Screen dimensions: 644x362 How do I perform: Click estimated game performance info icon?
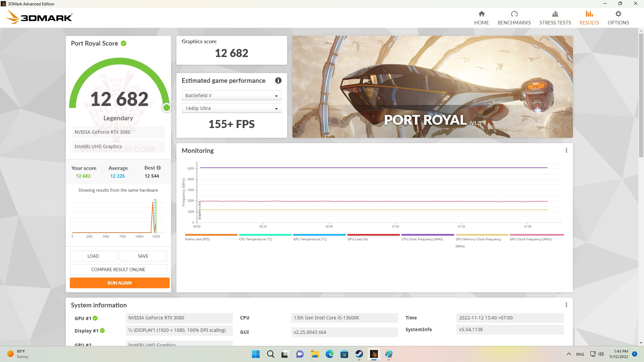coord(278,80)
